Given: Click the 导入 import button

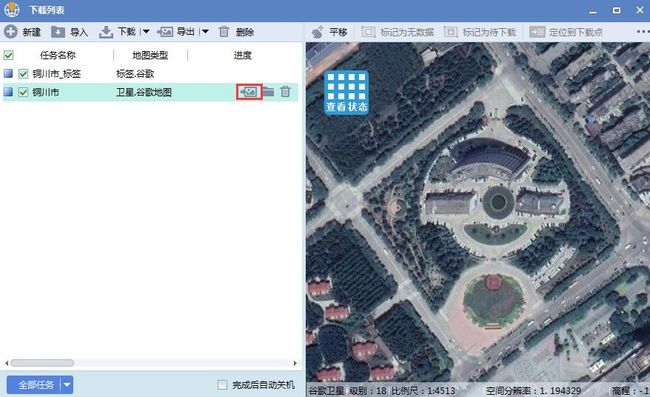Looking at the screenshot, I should click(69, 32).
